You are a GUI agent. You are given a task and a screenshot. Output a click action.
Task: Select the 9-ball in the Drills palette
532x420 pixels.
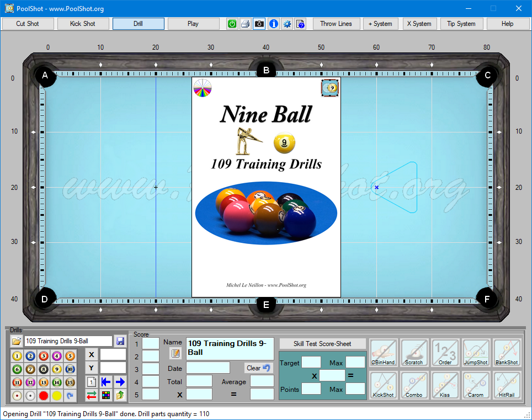pos(57,369)
